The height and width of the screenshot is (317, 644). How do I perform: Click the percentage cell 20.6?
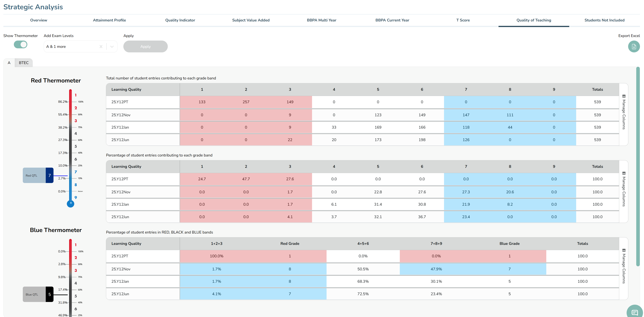(510, 192)
